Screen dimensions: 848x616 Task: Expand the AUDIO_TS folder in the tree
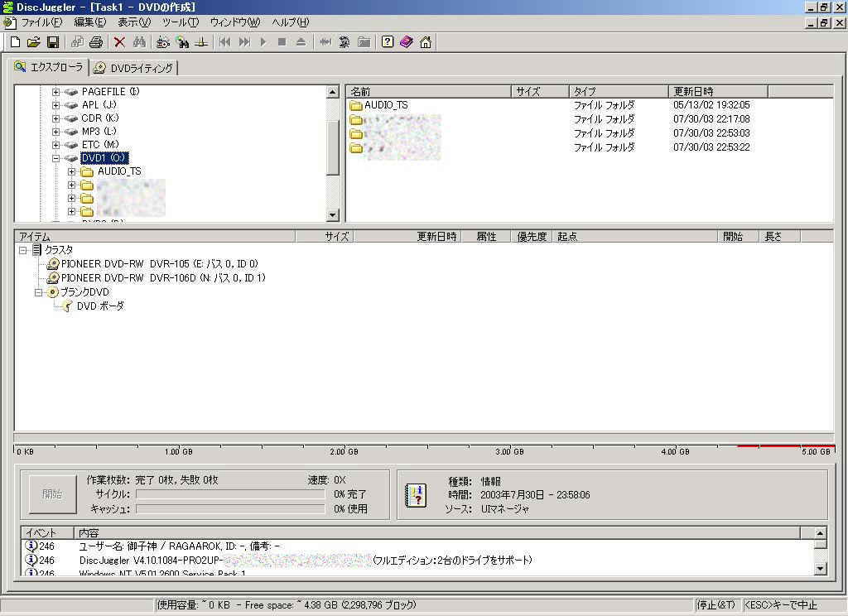pyautogui.click(x=71, y=171)
